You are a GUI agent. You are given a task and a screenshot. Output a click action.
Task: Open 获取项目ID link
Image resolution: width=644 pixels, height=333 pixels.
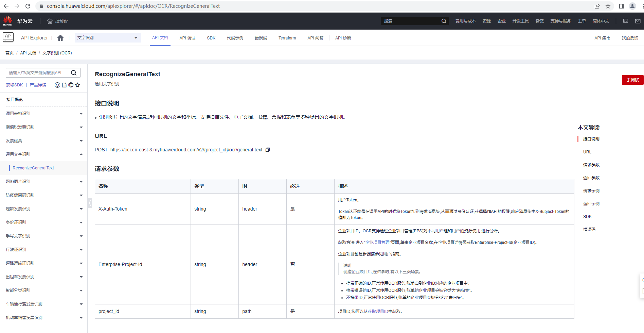pos(378,312)
